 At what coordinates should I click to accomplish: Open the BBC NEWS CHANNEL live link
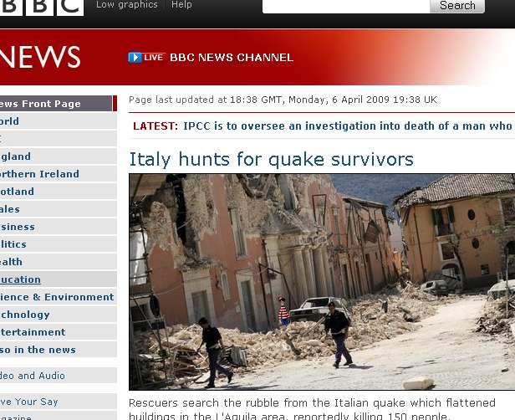click(x=232, y=58)
